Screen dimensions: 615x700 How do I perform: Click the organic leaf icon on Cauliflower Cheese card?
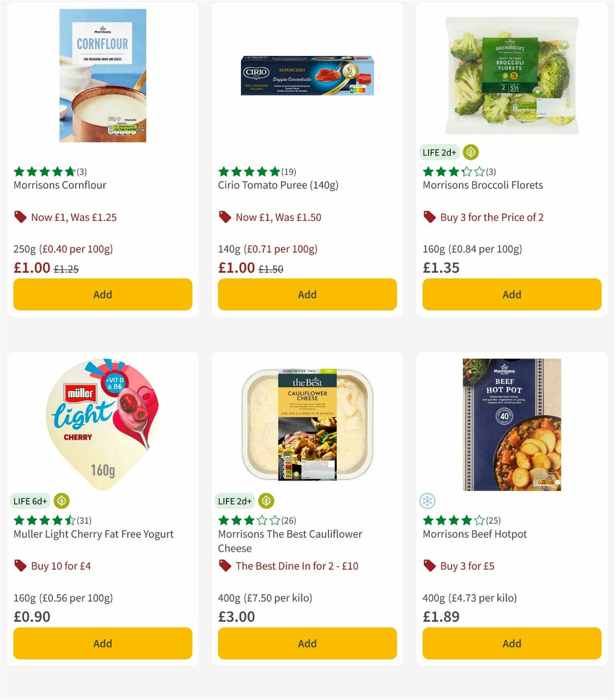[265, 501]
